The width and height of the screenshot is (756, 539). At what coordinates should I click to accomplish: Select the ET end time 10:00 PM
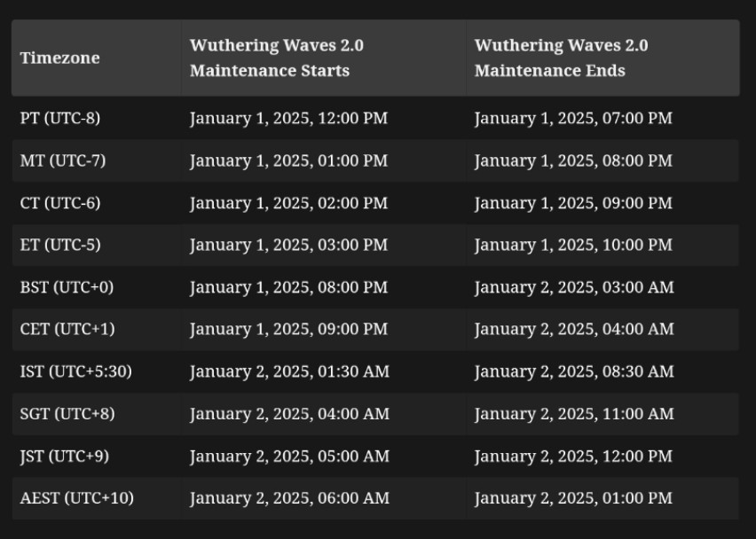pos(573,245)
